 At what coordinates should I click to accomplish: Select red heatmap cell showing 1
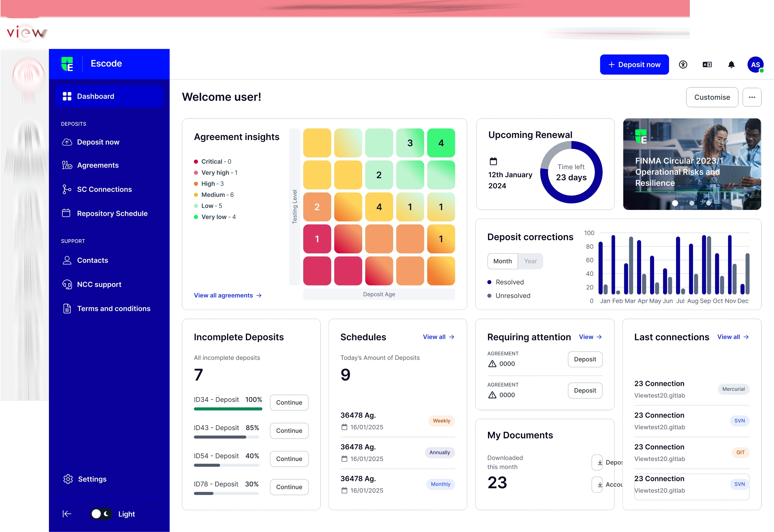pos(317,239)
